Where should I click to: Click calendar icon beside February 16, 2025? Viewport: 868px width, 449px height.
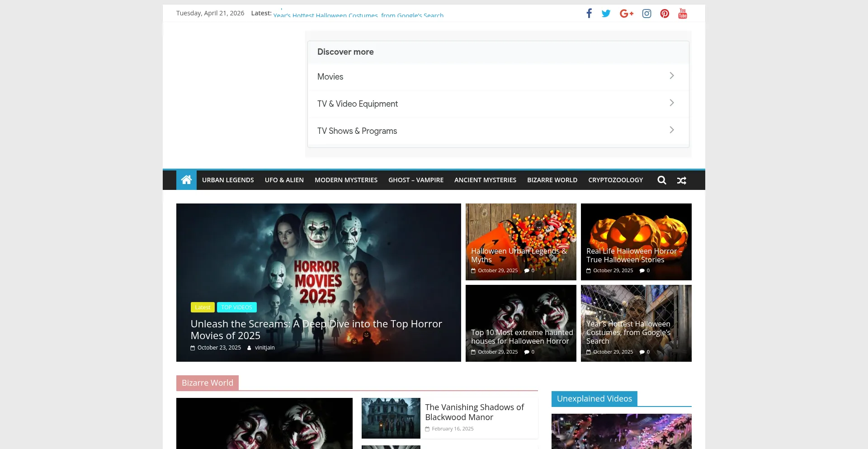427,429
